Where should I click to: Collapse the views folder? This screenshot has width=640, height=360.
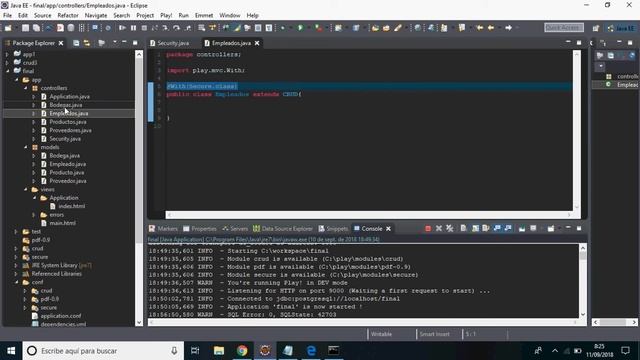(25, 189)
